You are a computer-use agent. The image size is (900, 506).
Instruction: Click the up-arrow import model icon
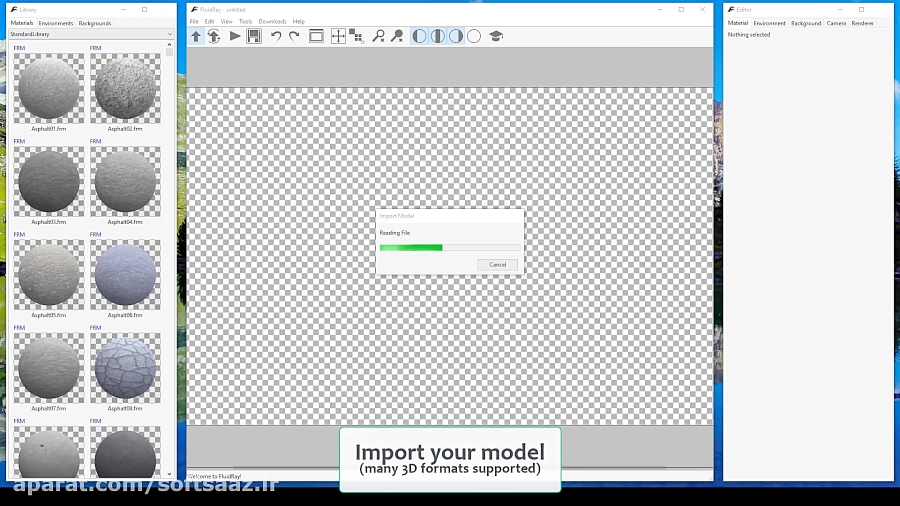click(196, 36)
